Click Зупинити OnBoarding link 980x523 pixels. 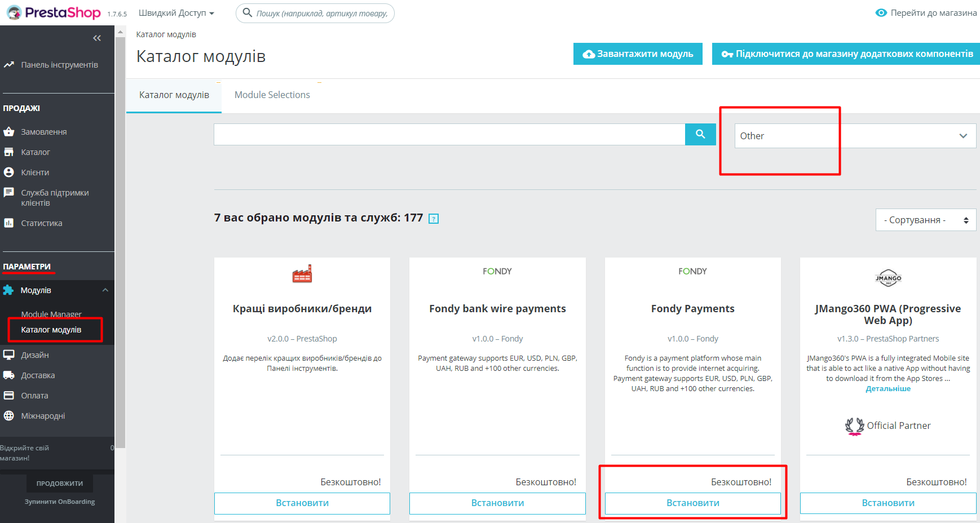[x=60, y=502]
